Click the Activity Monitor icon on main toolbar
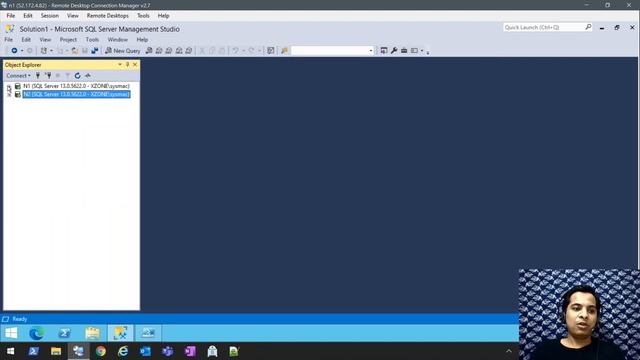The image size is (640, 360). (x=271, y=51)
